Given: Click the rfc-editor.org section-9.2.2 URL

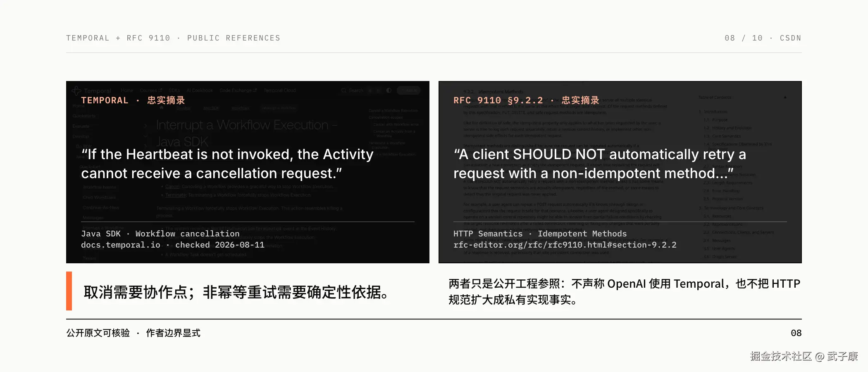Looking at the screenshot, I should [565, 245].
